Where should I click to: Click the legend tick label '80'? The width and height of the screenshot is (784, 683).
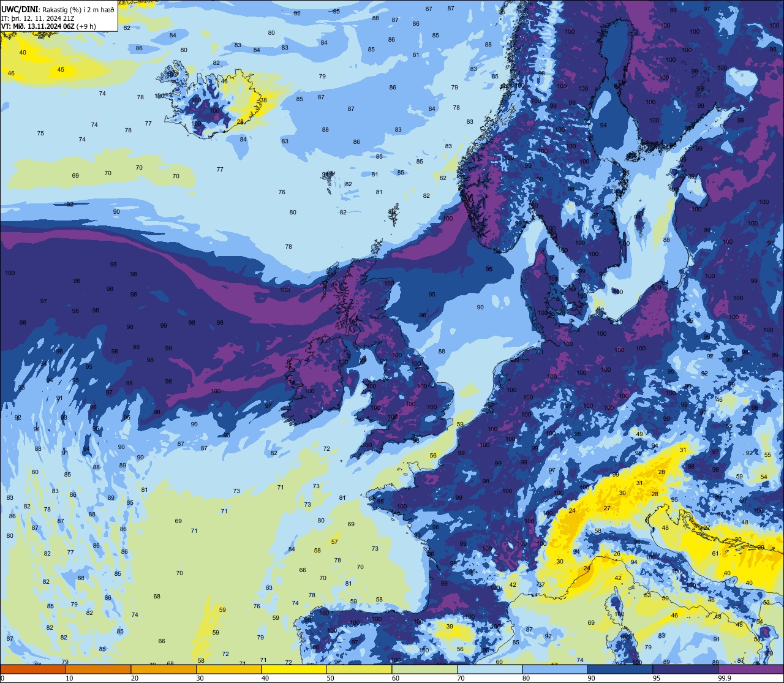point(526,678)
